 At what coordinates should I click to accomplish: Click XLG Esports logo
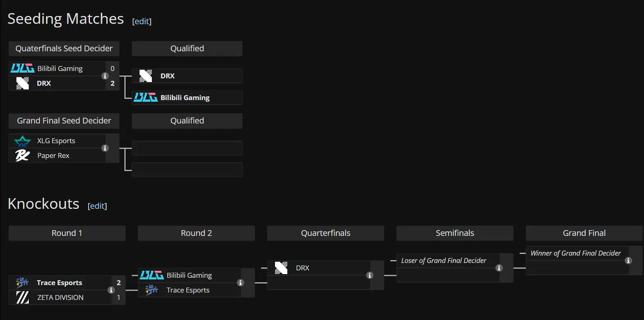[x=23, y=141]
